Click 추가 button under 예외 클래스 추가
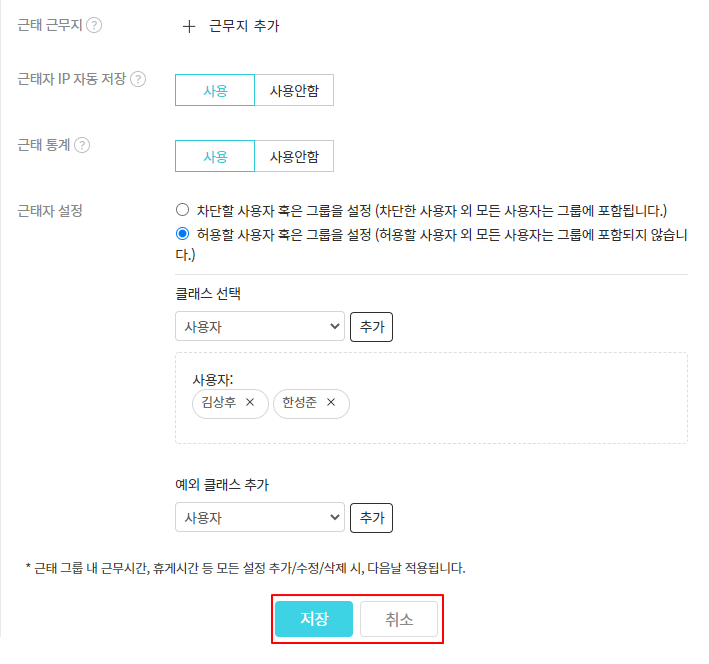709x664 pixels. tap(371, 518)
